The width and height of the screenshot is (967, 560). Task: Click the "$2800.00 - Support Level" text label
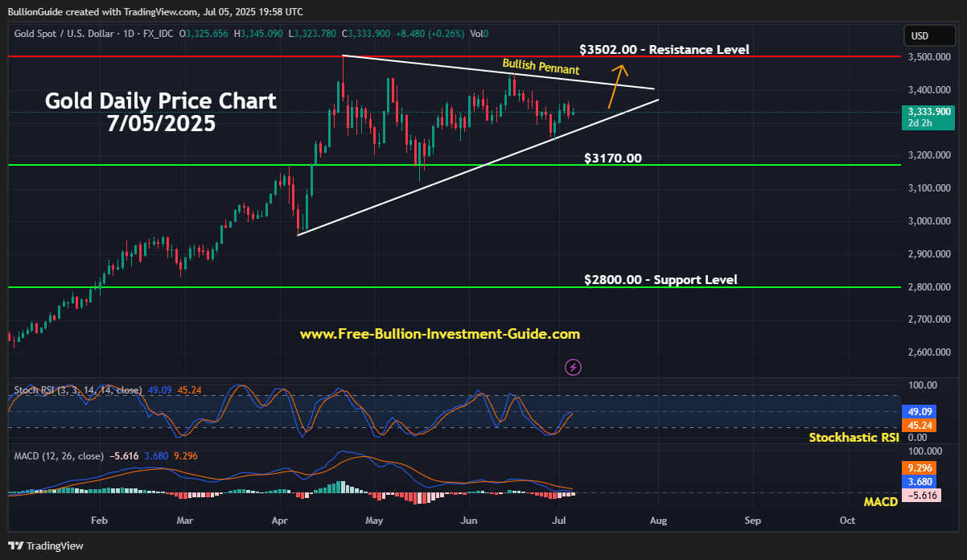point(660,280)
